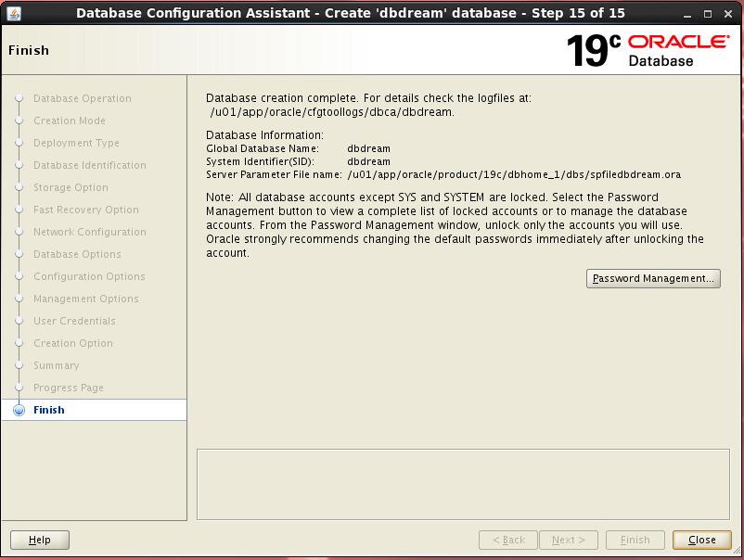Select Network Configuration step
744x560 pixels.
click(x=89, y=232)
